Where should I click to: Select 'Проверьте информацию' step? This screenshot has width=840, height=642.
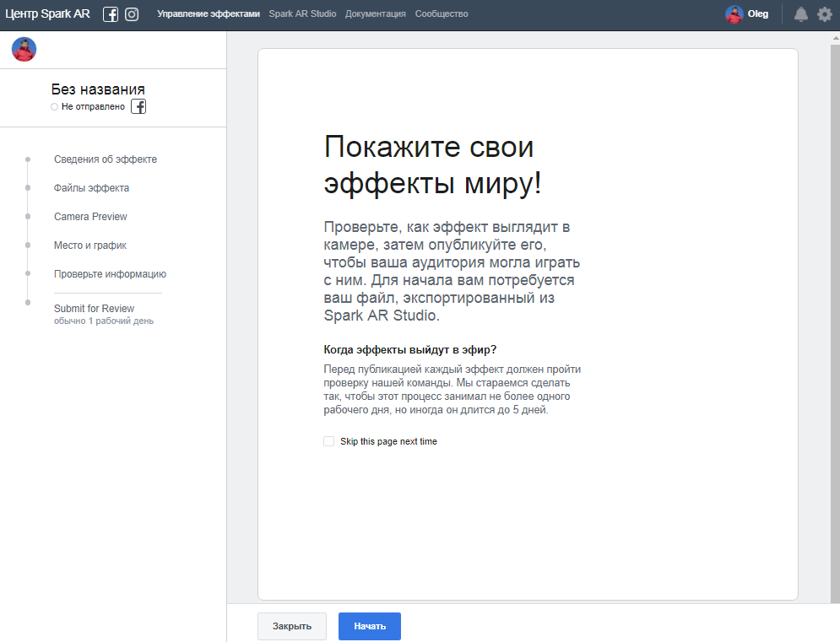tap(110, 274)
